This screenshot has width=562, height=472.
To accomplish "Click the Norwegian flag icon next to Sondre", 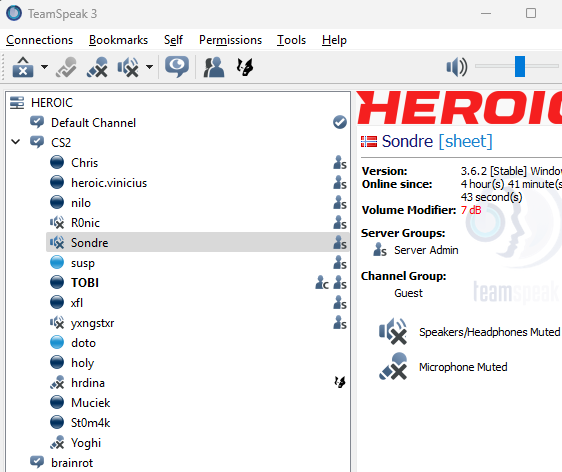I will point(369,142).
